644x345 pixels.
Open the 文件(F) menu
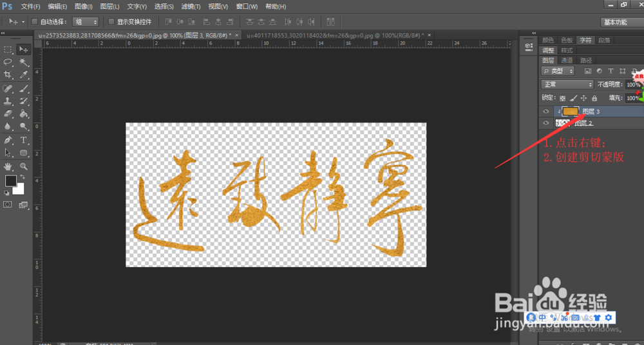(x=30, y=6)
